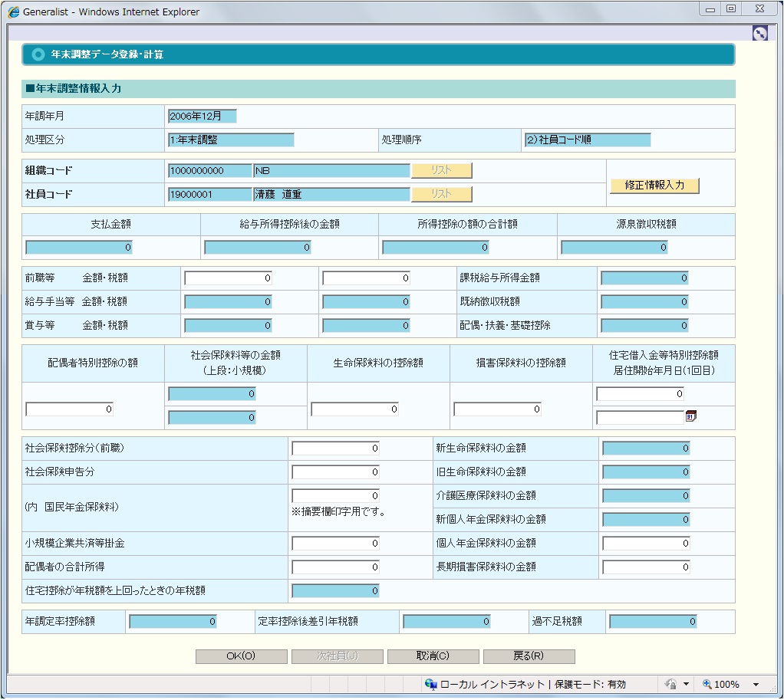Click the local intranet zone globe icon
The width and height of the screenshot is (784, 700).
(x=430, y=684)
